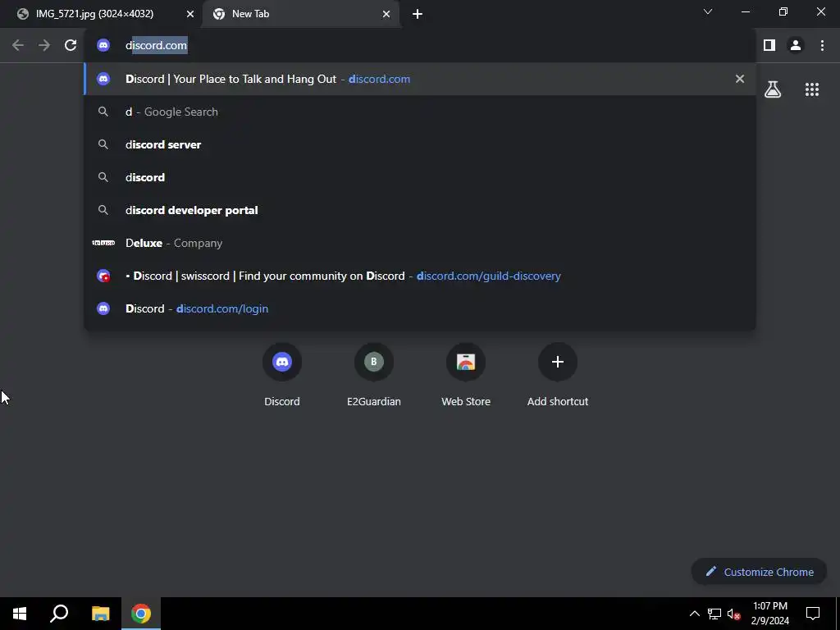This screenshot has width=840, height=630.
Task: Close the New Tab tab
Action: tap(386, 15)
